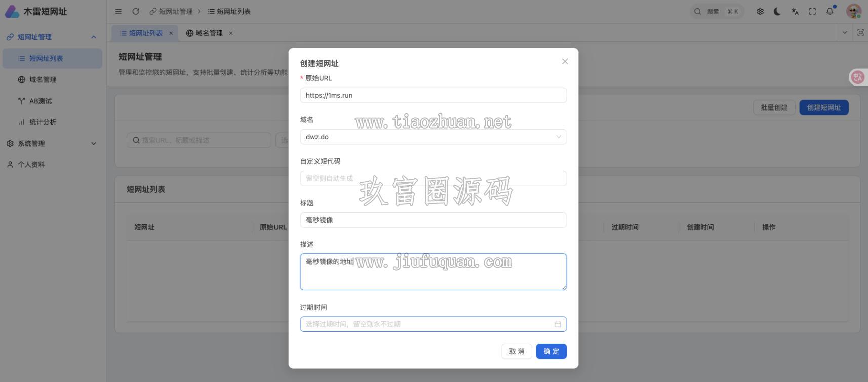Click the 描述 text area
The height and width of the screenshot is (382, 868).
(x=433, y=272)
